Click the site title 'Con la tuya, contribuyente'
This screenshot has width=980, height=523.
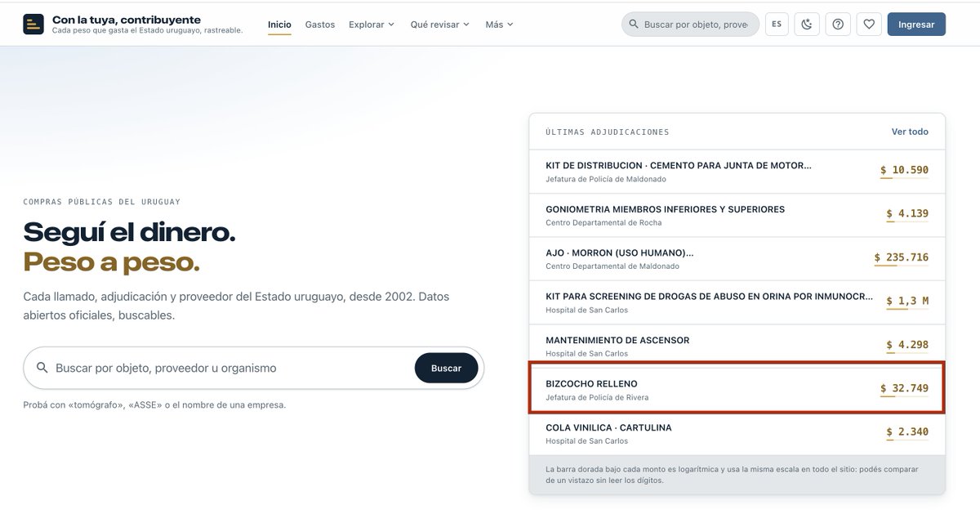pyautogui.click(x=127, y=20)
